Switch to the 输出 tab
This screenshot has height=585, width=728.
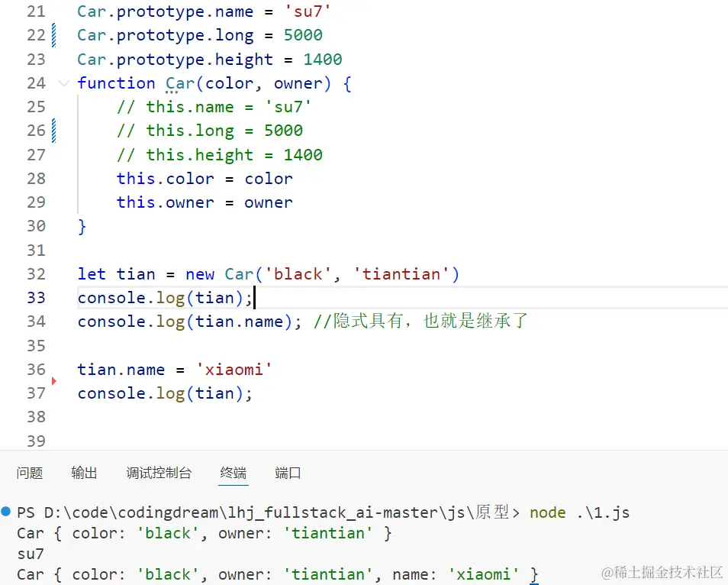click(x=84, y=473)
